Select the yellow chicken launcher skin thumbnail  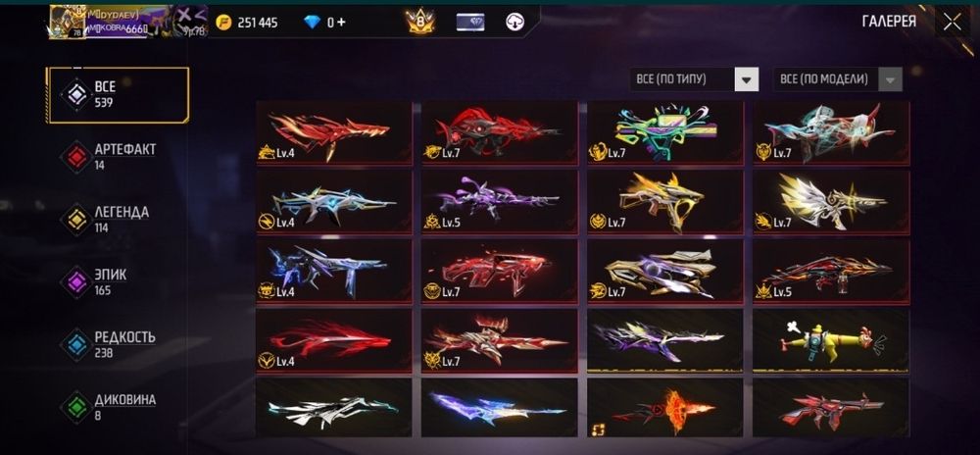point(831,341)
